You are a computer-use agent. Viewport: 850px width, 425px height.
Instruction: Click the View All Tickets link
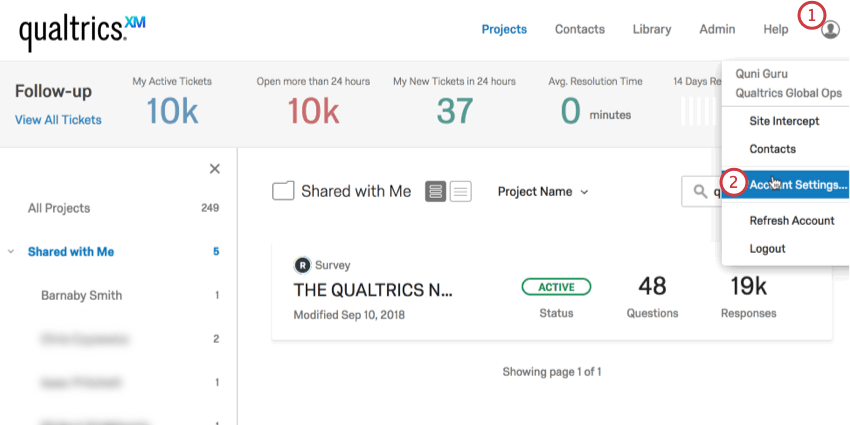[x=58, y=120]
